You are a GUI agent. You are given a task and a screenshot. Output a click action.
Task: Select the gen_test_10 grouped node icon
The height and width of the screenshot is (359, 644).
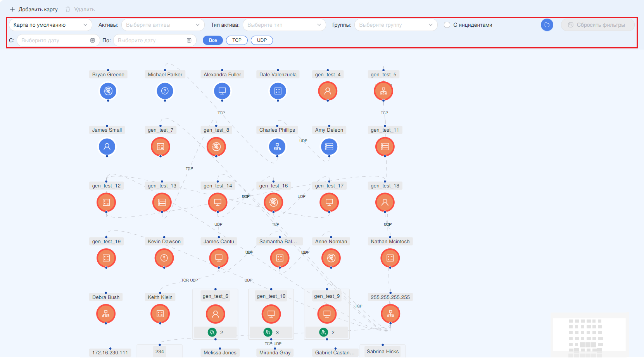271,314
